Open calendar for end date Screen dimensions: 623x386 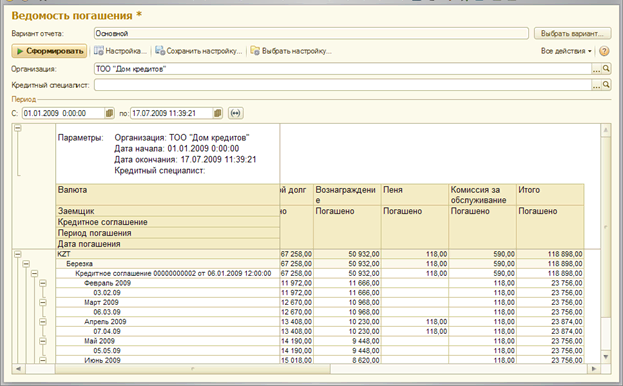coord(218,113)
